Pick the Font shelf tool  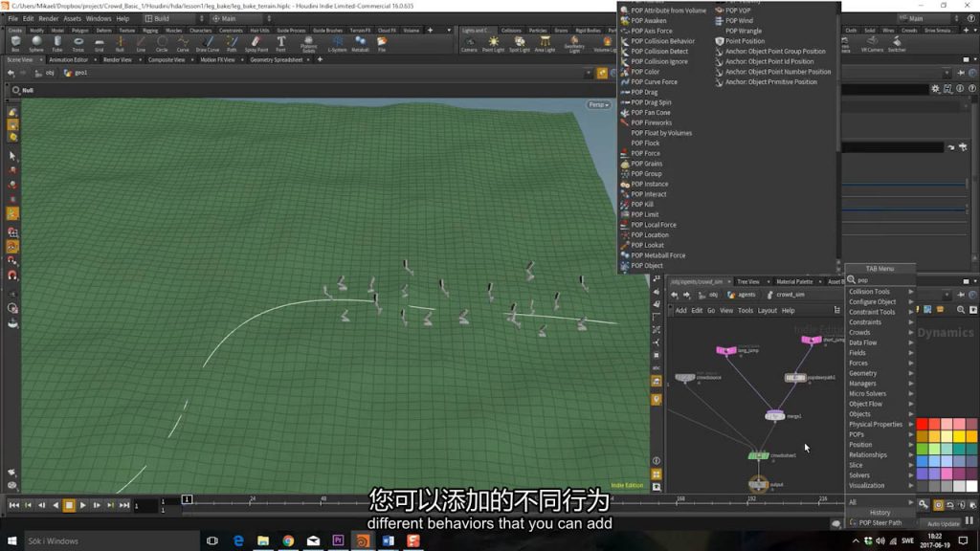281,43
